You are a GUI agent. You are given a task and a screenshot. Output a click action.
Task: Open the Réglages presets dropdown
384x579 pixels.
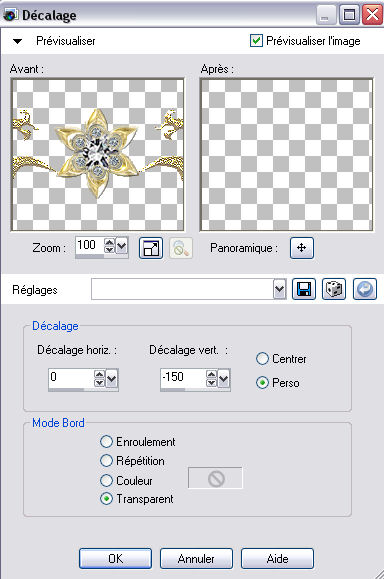[x=280, y=289]
